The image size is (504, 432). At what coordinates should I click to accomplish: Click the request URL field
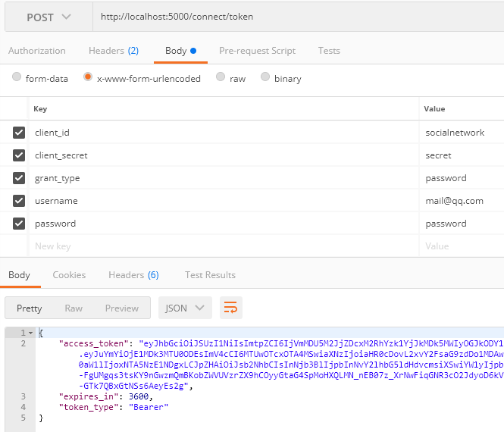point(299,17)
